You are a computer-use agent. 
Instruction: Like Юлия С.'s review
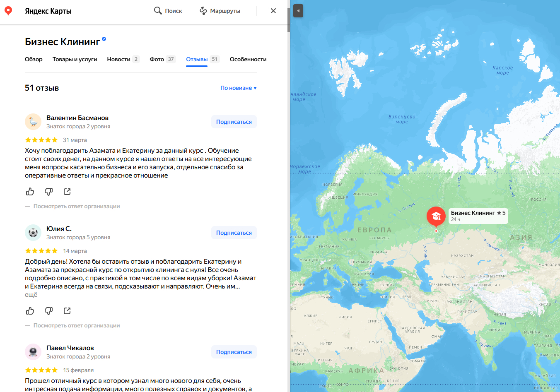click(30, 311)
